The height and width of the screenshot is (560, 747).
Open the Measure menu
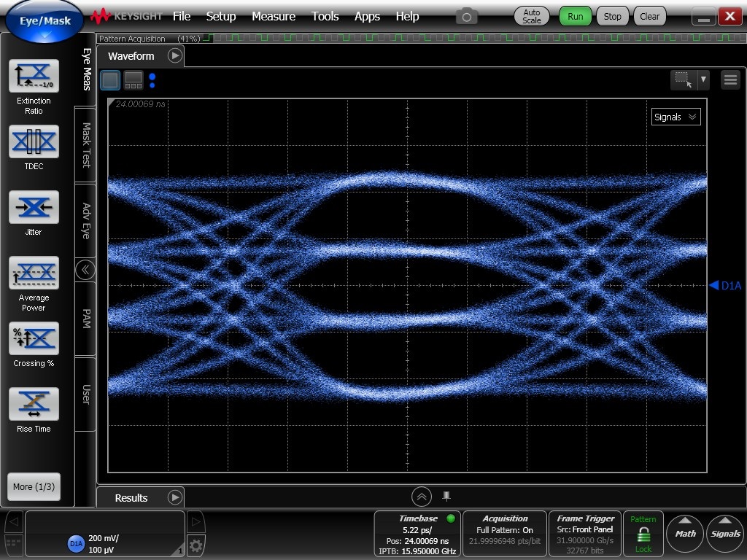(x=274, y=16)
